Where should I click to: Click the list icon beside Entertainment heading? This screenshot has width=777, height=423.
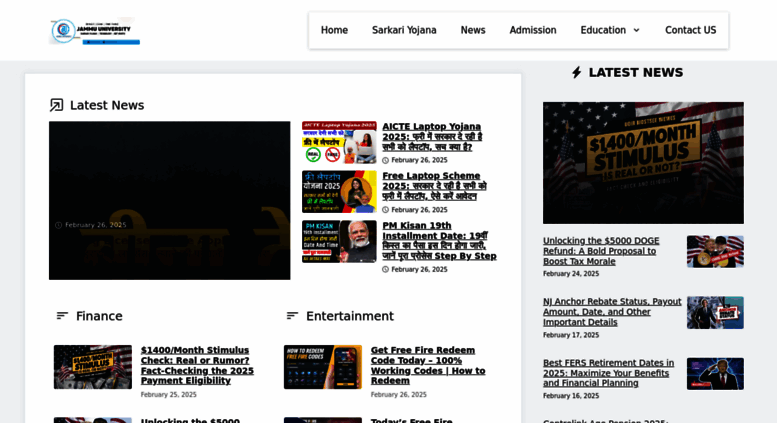click(x=292, y=316)
